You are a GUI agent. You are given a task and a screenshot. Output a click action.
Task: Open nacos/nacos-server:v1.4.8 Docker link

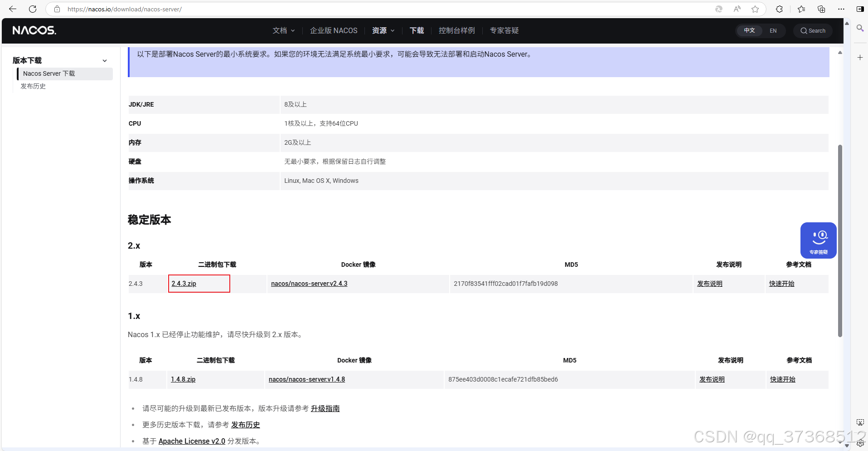click(307, 379)
